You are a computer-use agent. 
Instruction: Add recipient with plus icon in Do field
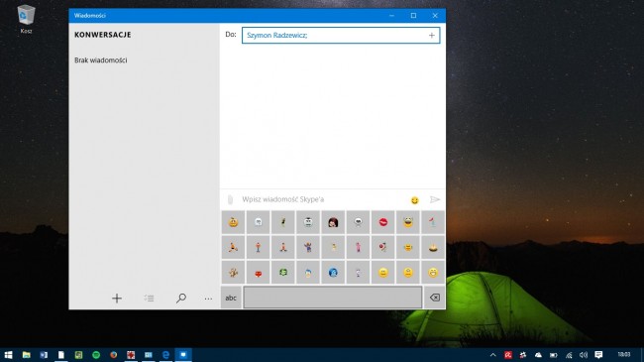[x=432, y=36]
